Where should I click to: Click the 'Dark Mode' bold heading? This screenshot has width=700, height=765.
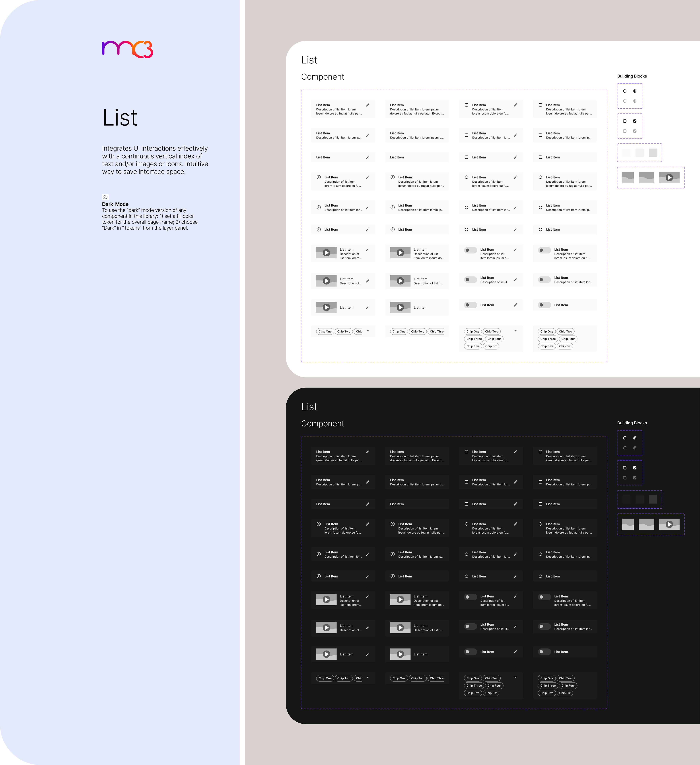115,204
